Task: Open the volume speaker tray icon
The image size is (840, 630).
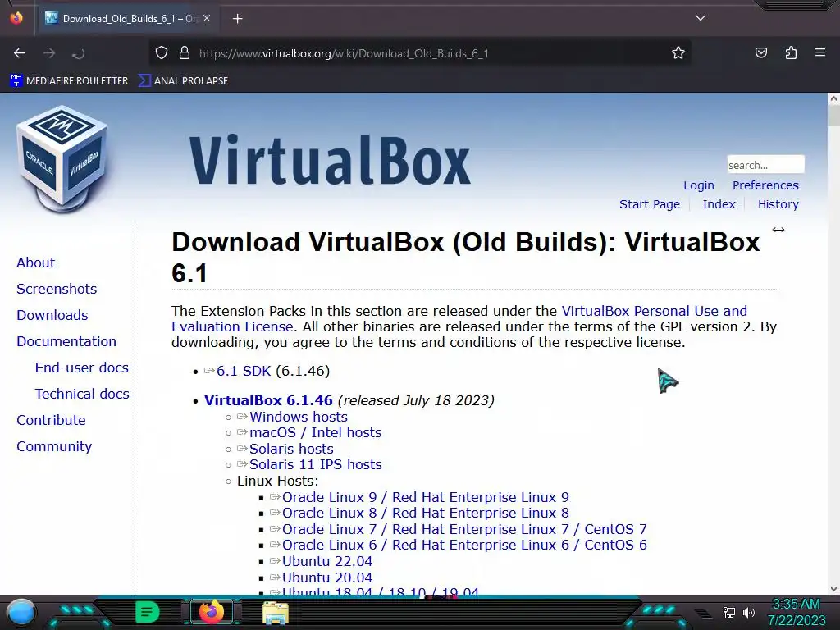Action: click(748, 612)
